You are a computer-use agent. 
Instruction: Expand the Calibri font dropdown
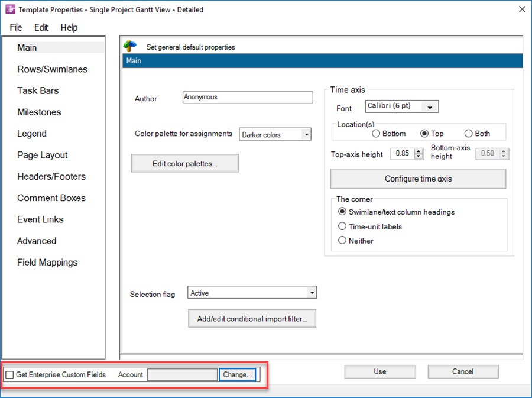[x=430, y=107]
